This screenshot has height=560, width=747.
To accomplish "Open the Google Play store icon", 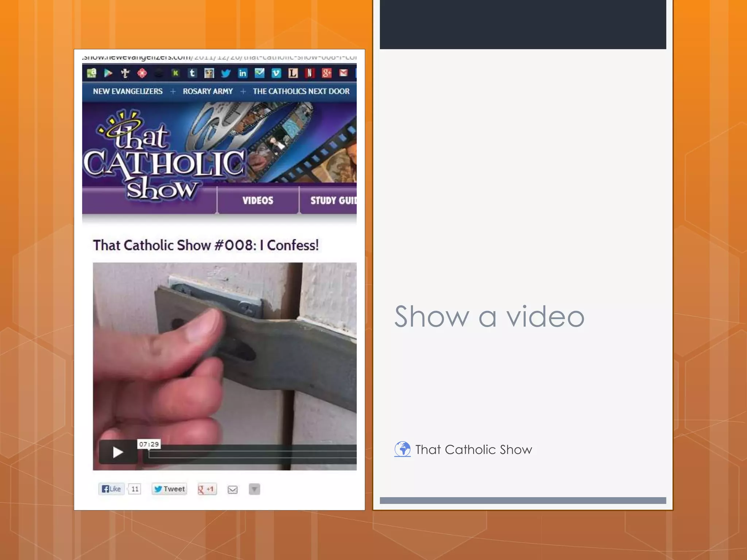I will click(x=108, y=73).
